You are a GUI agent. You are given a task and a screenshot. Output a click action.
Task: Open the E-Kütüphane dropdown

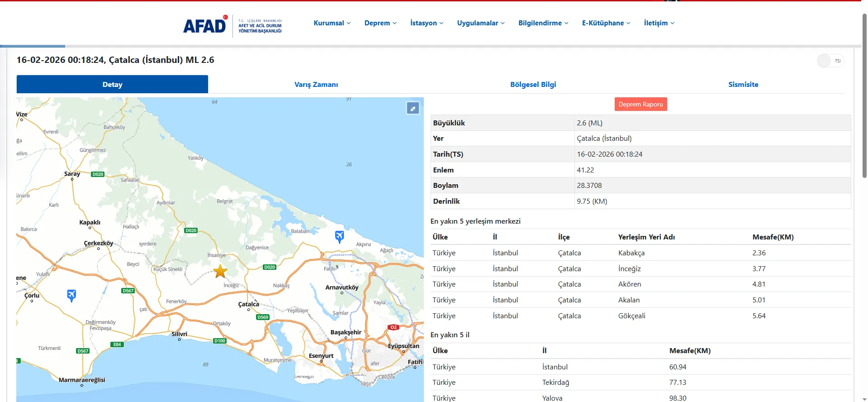coord(606,23)
